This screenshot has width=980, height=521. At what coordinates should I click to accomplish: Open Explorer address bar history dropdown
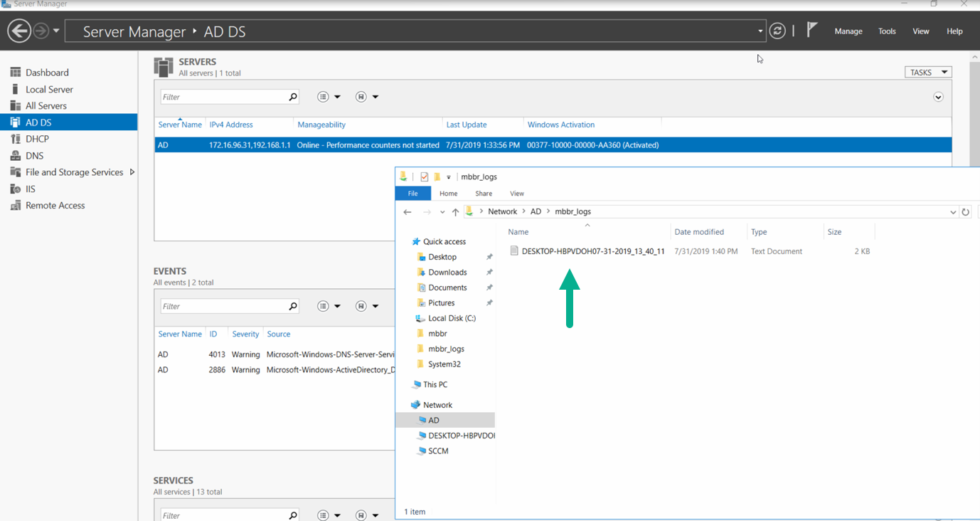point(953,212)
